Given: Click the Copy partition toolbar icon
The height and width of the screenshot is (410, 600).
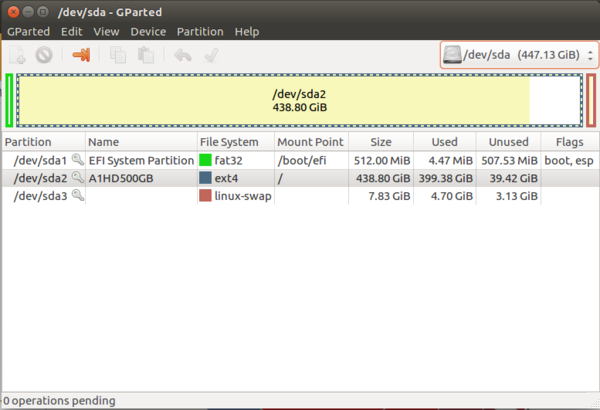Looking at the screenshot, I should (118, 55).
